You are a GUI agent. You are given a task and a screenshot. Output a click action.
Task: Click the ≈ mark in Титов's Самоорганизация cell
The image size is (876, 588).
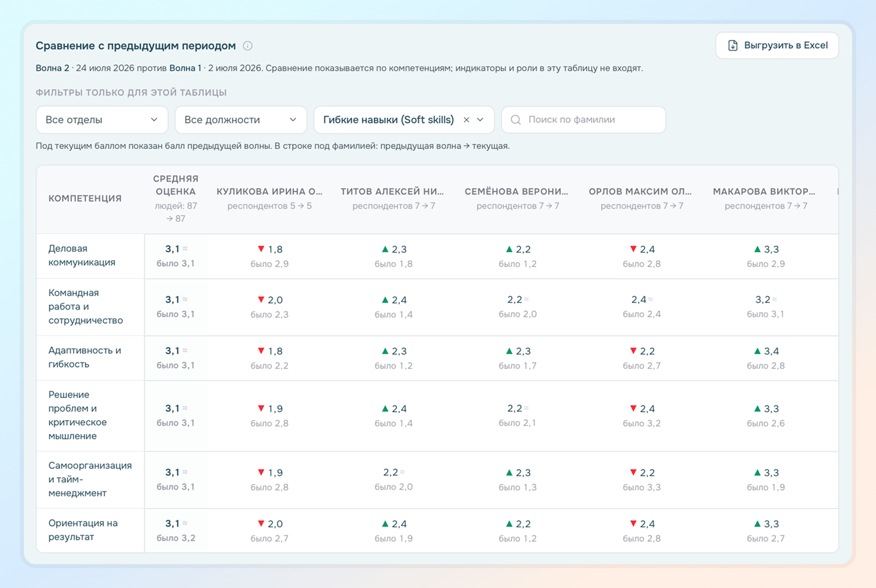coord(402,472)
